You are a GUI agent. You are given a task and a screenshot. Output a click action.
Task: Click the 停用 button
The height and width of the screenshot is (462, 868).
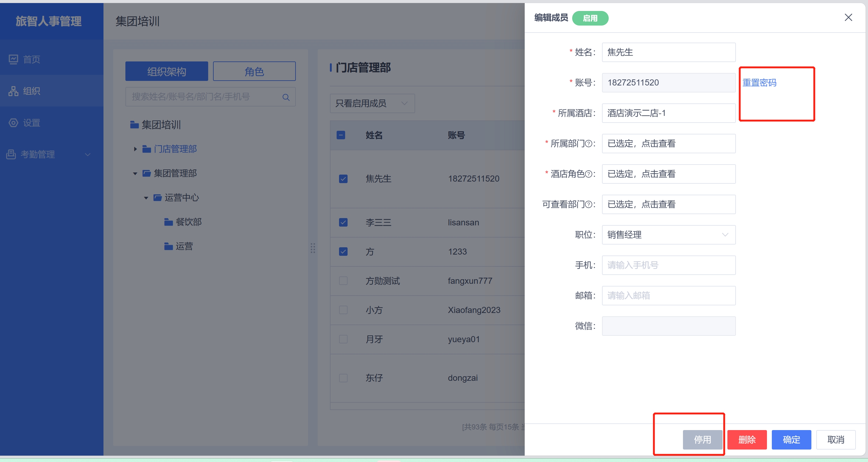pyautogui.click(x=702, y=439)
